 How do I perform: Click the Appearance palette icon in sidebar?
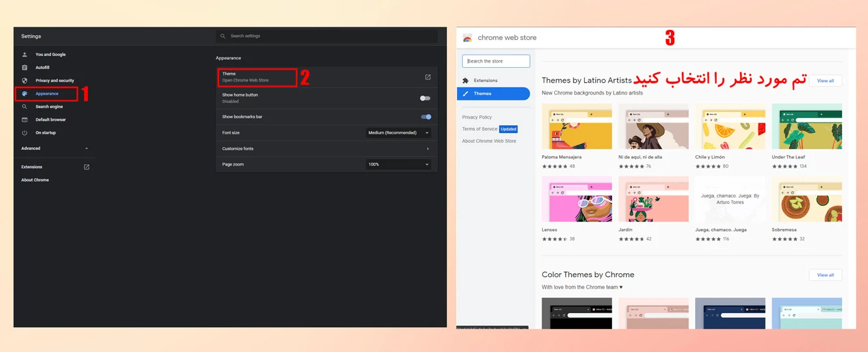[x=25, y=94]
